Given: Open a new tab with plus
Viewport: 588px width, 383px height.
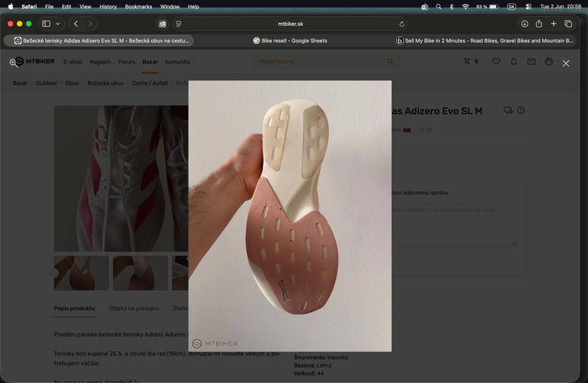Looking at the screenshot, I should click(x=554, y=24).
